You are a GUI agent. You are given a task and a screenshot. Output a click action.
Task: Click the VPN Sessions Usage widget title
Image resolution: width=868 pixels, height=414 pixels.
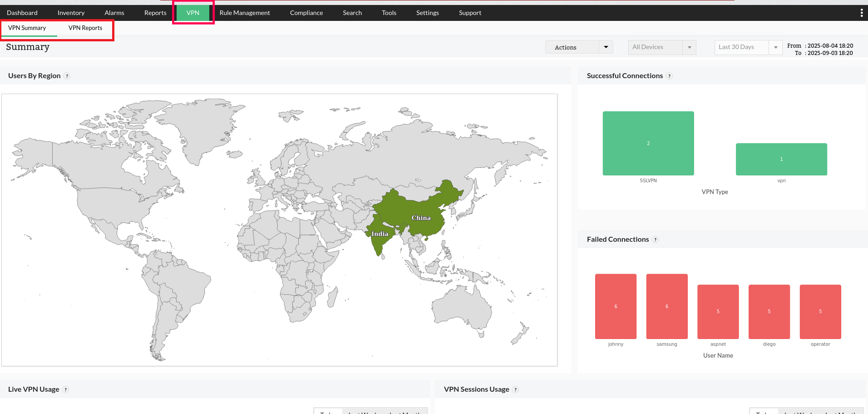pos(477,389)
